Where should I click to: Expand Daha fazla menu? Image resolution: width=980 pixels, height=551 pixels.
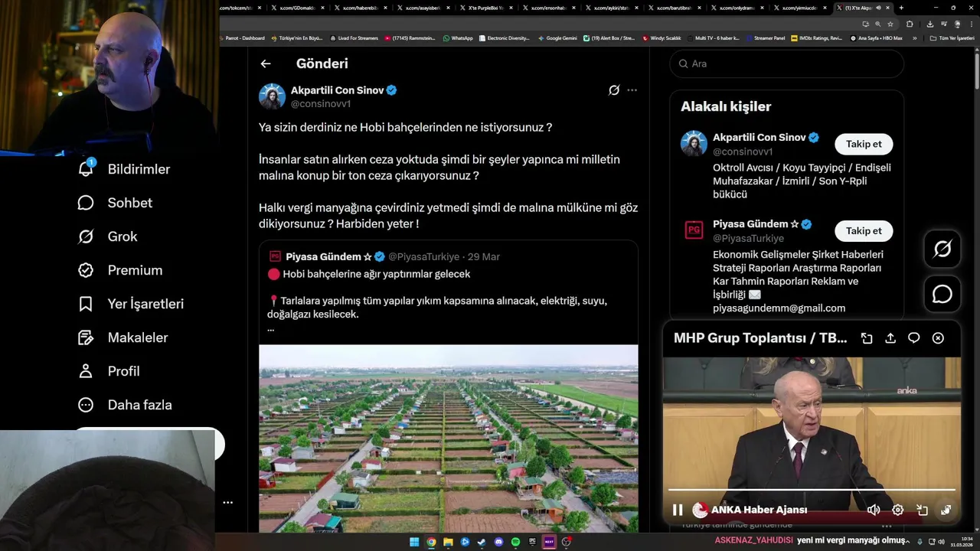click(125, 405)
